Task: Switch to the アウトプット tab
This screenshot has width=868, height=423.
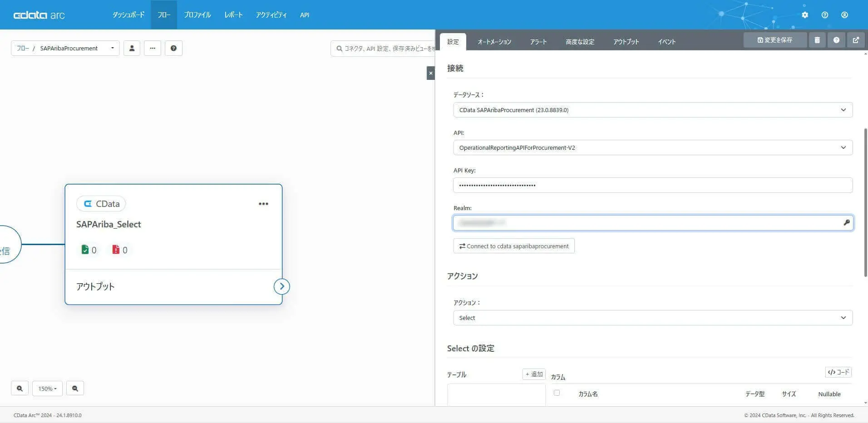Action: (626, 42)
